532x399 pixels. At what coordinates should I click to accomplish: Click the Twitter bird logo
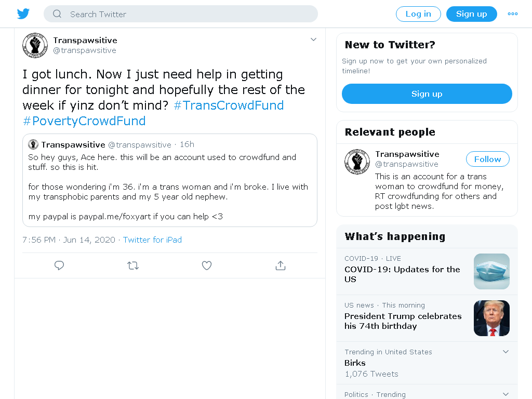pyautogui.click(x=23, y=14)
